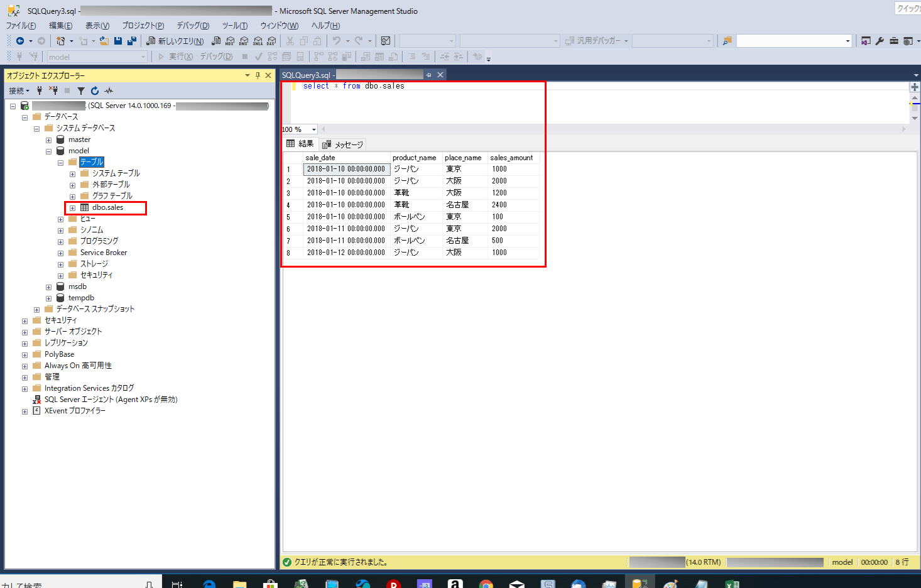Click the wrench Properties icon in toolbar
Viewport: 921px width, 588px height.
pos(880,41)
